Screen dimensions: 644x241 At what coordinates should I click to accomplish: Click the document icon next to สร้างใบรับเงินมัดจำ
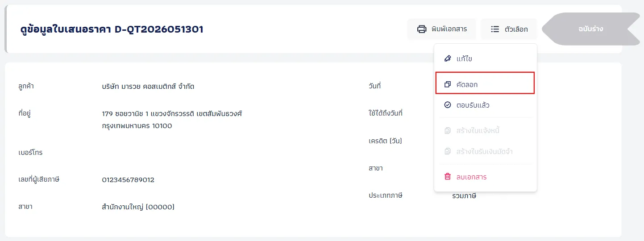(448, 152)
